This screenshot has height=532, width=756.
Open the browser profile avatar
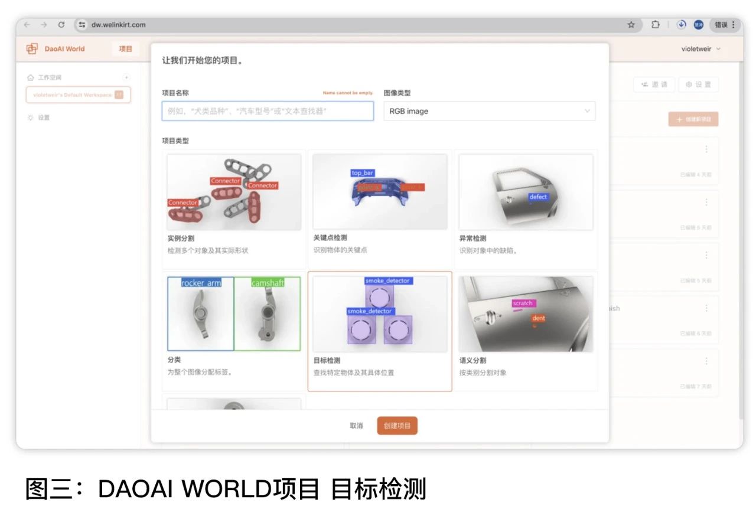(699, 25)
